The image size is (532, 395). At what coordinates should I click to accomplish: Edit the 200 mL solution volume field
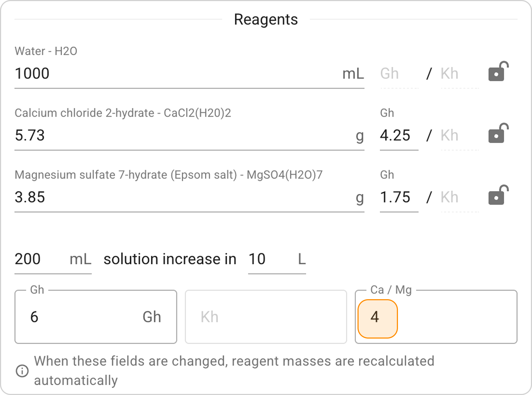pos(40,259)
